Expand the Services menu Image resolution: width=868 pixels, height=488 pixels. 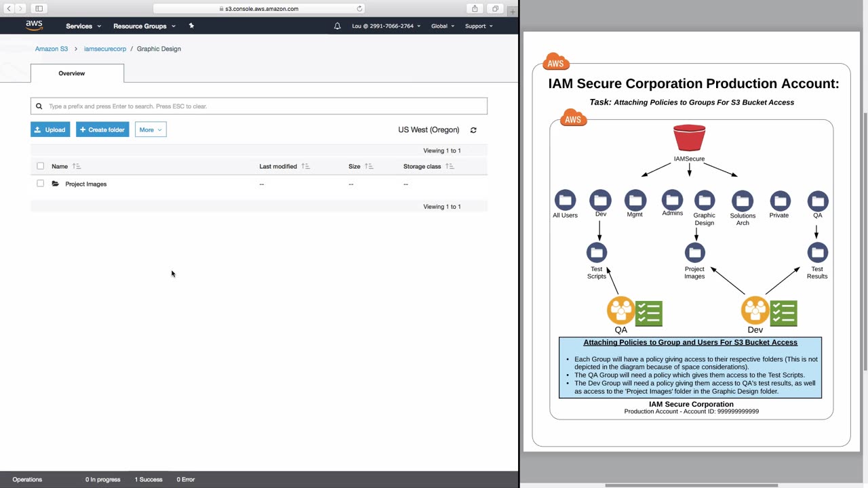click(83, 26)
